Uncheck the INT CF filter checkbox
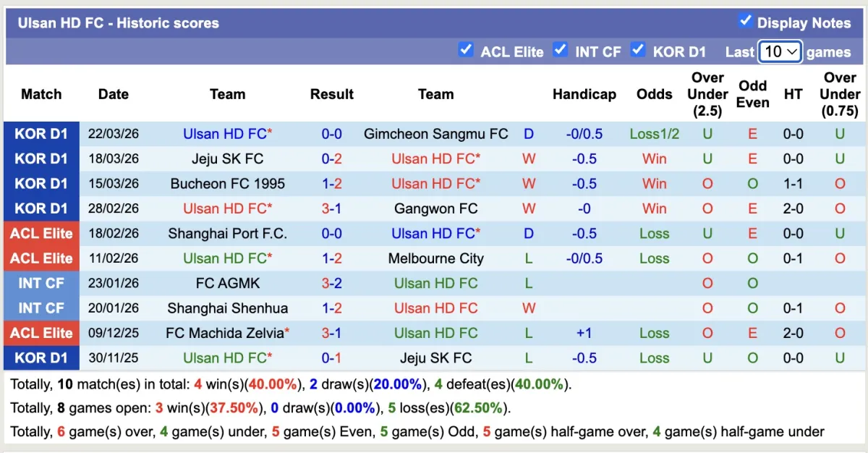Image resolution: width=868 pixels, height=453 pixels. click(560, 50)
